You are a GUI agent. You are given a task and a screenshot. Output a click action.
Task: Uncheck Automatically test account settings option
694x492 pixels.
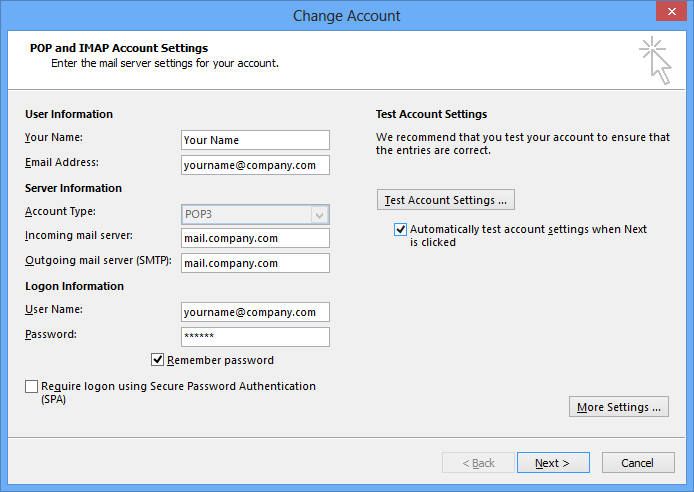pyautogui.click(x=400, y=229)
